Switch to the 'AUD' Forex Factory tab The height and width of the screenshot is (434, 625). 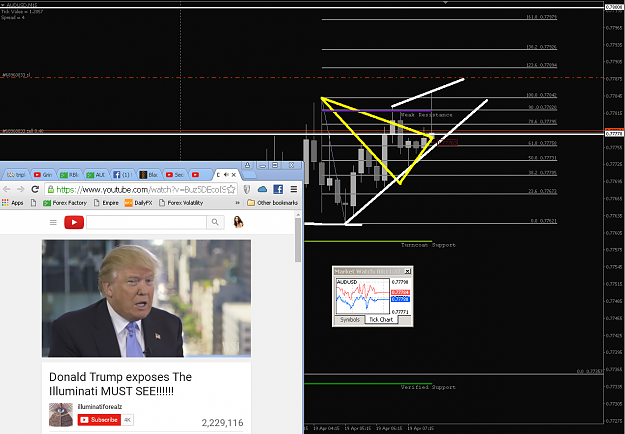(x=96, y=175)
